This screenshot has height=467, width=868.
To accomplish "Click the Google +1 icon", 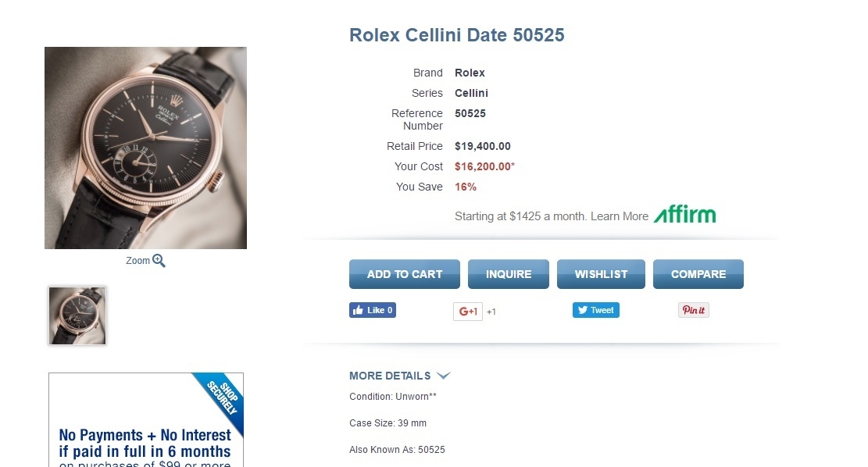I will (x=467, y=311).
